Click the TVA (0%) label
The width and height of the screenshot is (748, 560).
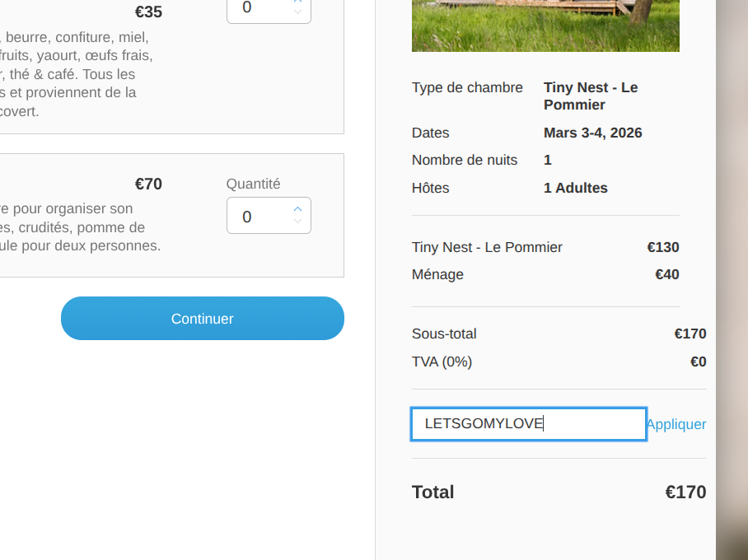[442, 362]
